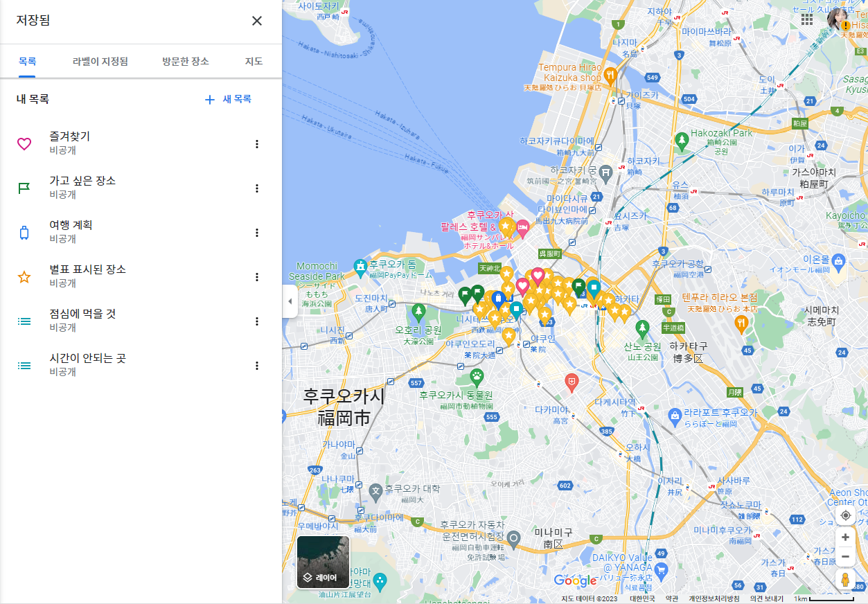Zoom out on the map
The image size is (868, 604).
point(845,556)
